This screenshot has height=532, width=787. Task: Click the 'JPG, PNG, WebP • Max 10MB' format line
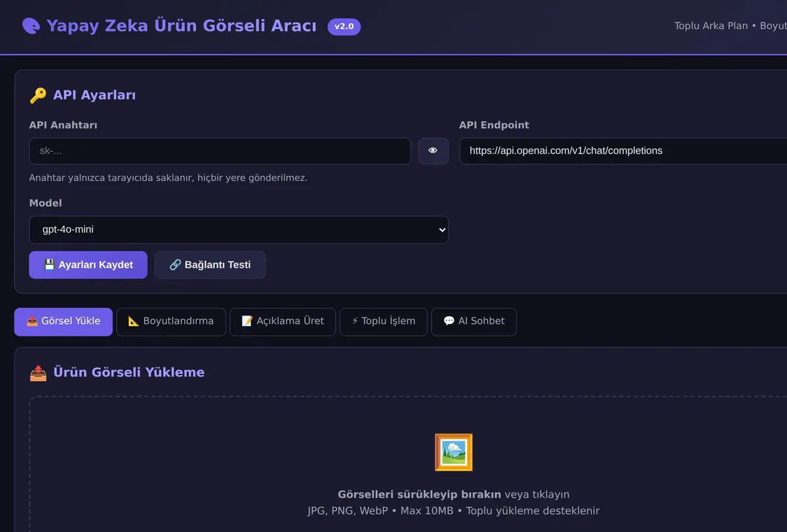453,511
